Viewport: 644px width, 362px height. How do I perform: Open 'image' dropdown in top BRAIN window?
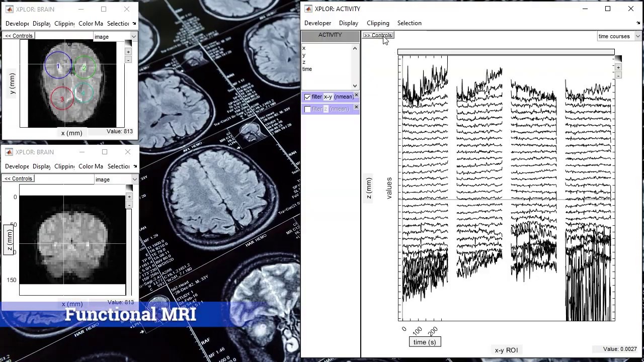point(115,37)
